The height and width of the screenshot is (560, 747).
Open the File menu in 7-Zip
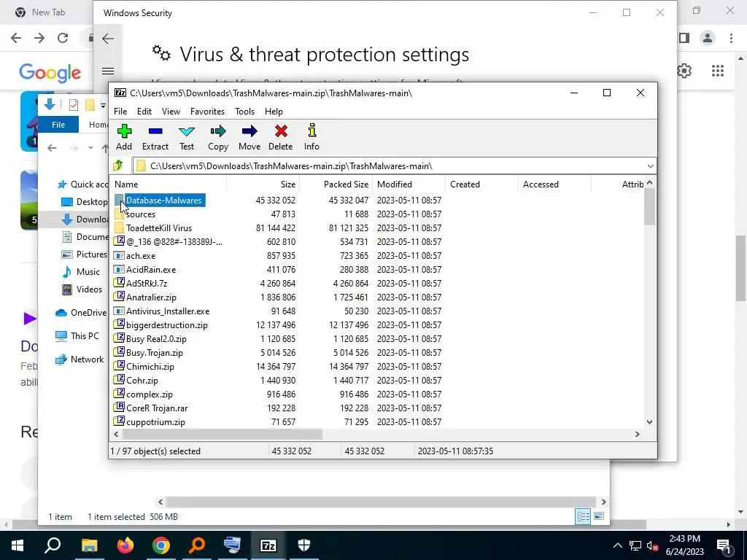tap(120, 112)
